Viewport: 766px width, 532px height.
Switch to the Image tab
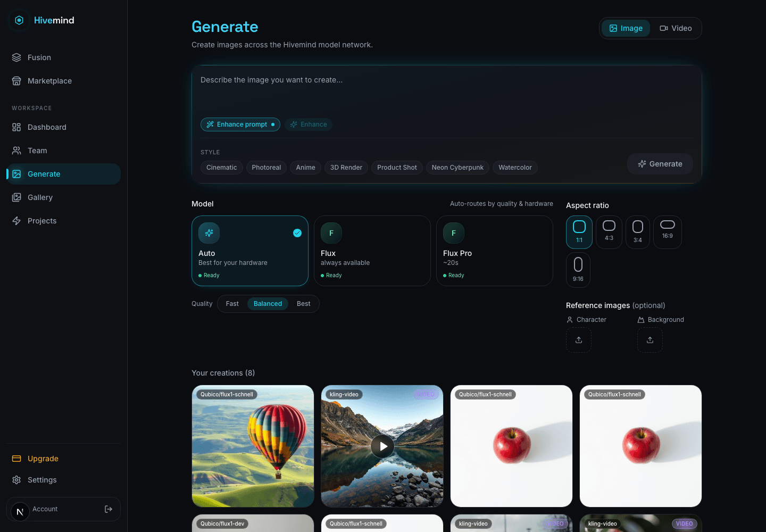pyautogui.click(x=626, y=28)
